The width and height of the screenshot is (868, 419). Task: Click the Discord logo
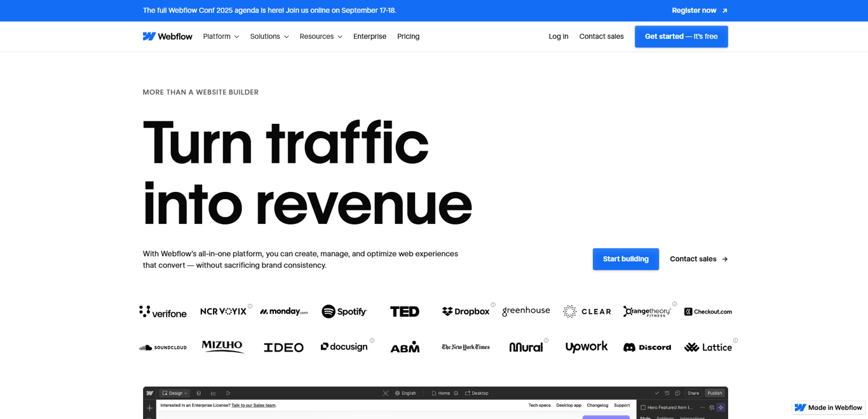[647, 347]
